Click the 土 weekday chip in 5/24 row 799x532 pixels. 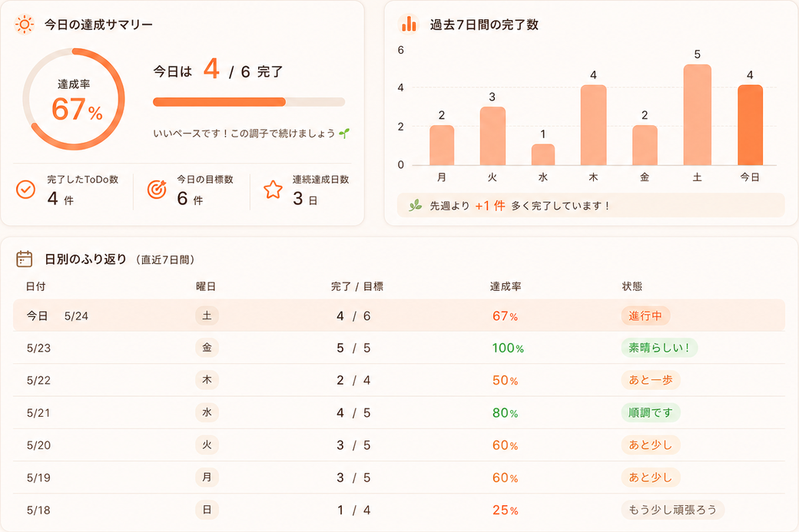click(x=207, y=316)
